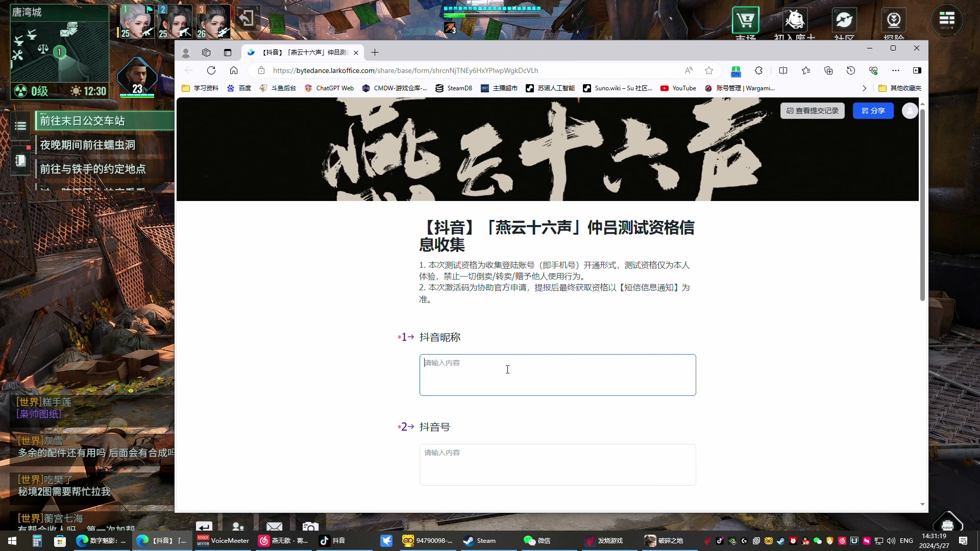Expand hidden bookmarks with the chevron
980x551 pixels.
(x=864, y=88)
